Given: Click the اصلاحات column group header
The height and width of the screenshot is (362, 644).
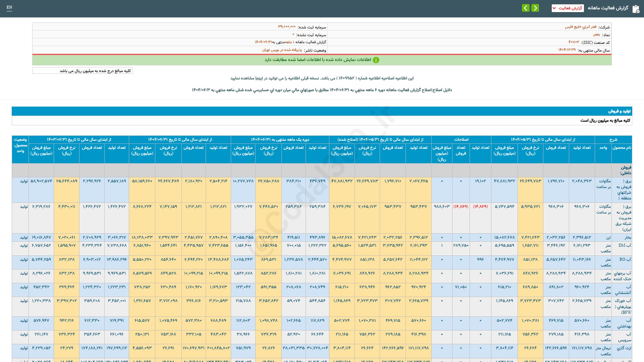Looking at the screenshot, I should coord(461,139).
